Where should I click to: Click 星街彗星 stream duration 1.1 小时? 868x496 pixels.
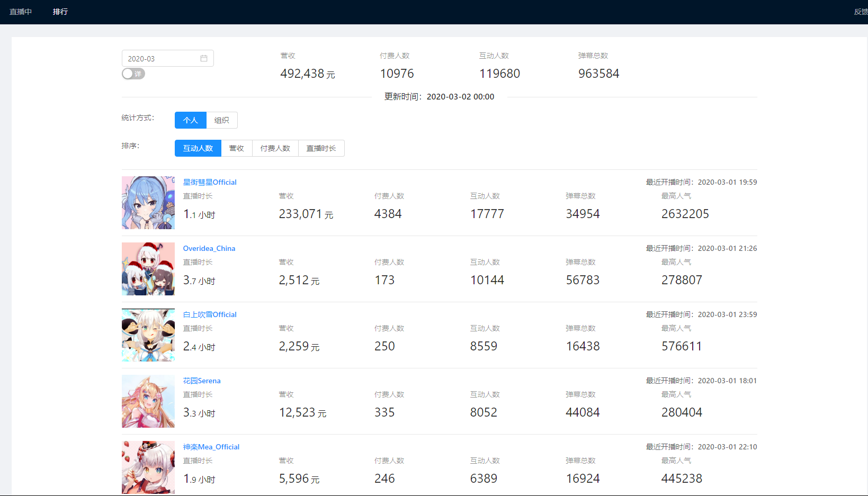[199, 214]
